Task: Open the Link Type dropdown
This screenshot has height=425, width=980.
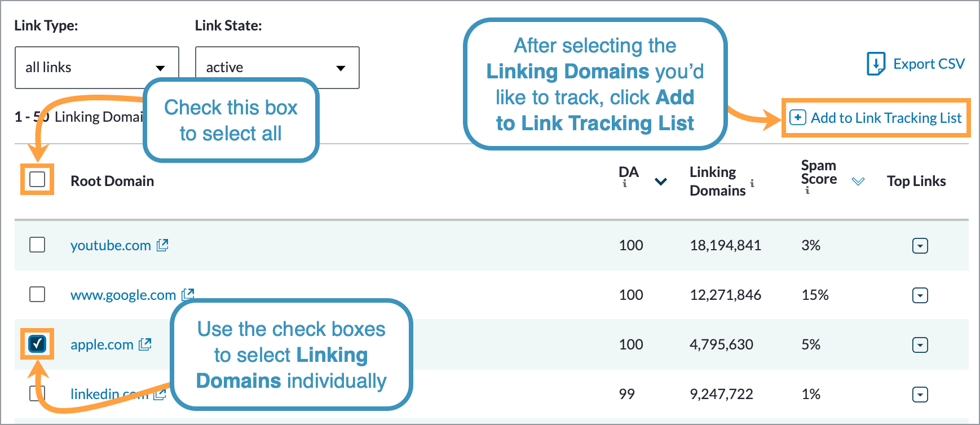Action: click(x=96, y=67)
